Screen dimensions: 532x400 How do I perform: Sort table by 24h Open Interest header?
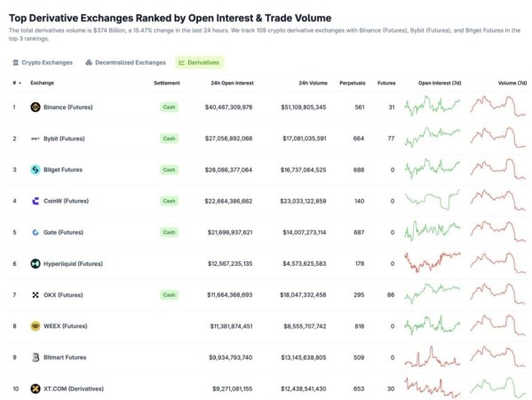[232, 83]
